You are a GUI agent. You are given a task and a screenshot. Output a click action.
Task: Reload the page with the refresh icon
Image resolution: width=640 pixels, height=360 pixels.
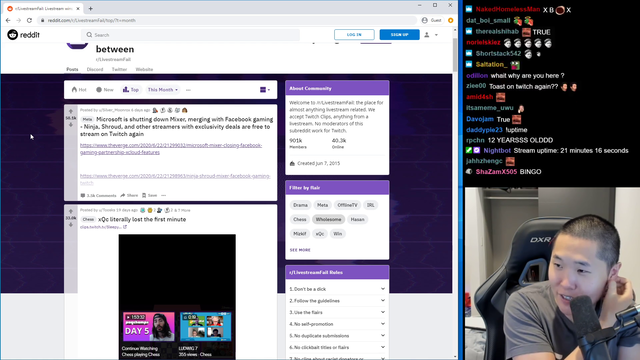tap(29, 20)
